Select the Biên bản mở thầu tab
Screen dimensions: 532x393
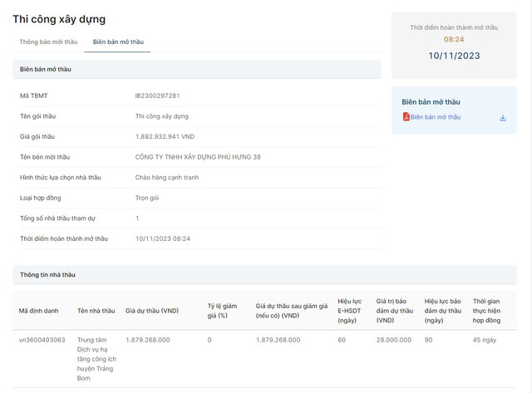tap(118, 42)
